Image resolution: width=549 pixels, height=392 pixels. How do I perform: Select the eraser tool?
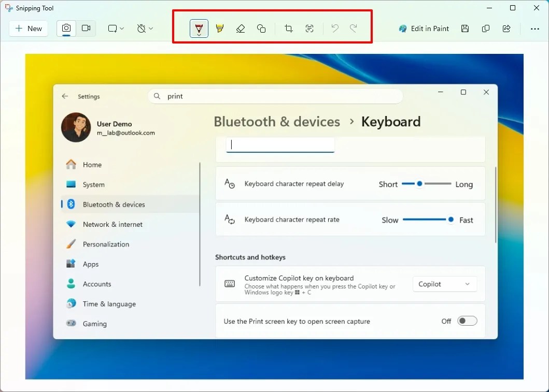tap(241, 28)
